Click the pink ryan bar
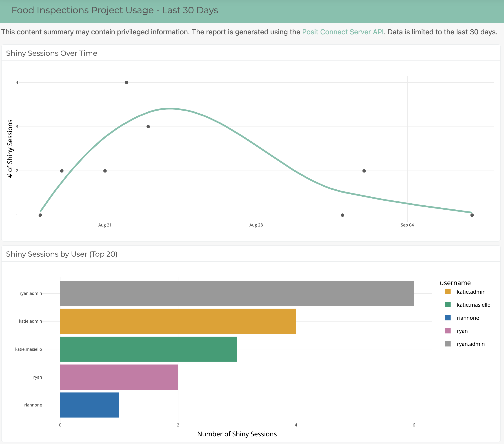Image resolution: width=504 pixels, height=444 pixels. point(119,377)
